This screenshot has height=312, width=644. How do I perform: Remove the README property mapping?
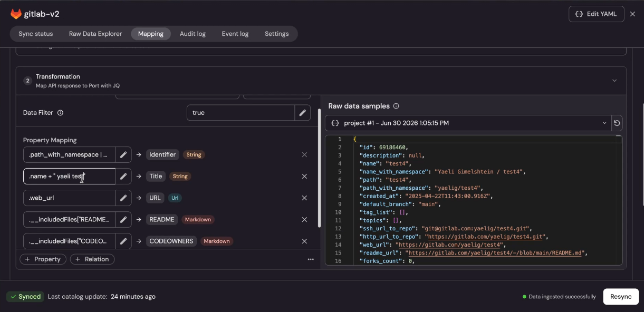[304, 220]
